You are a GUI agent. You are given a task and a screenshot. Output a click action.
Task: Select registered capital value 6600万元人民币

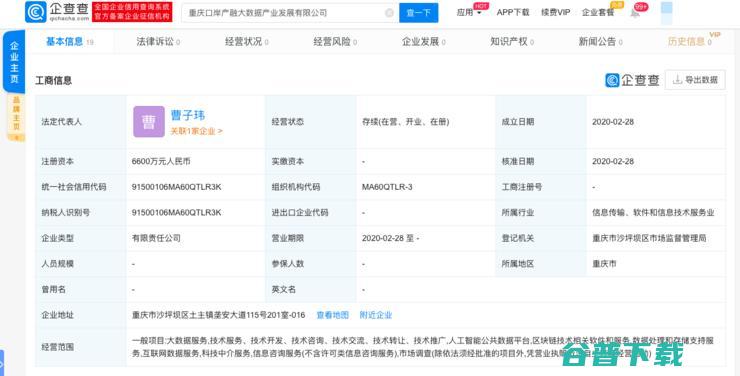coord(161,161)
